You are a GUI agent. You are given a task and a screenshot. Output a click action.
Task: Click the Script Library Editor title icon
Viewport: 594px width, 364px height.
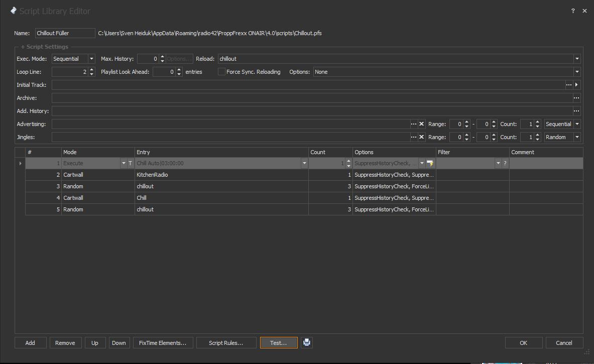(x=13, y=11)
